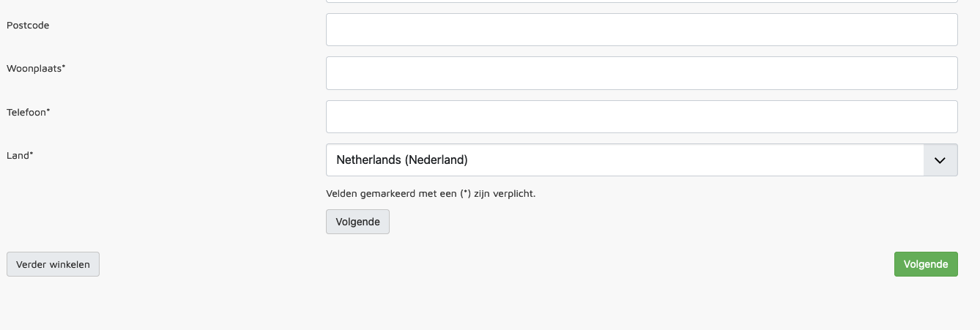Focus the Woonplaats text field
The height and width of the screenshot is (330, 980).
[642, 73]
